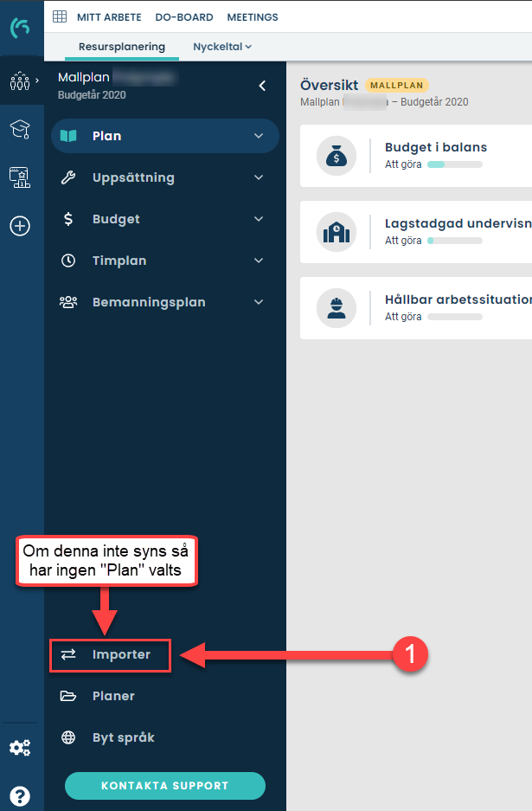532x811 pixels.
Task: Click the graduation cap icon in sidebar
Action: [20, 129]
